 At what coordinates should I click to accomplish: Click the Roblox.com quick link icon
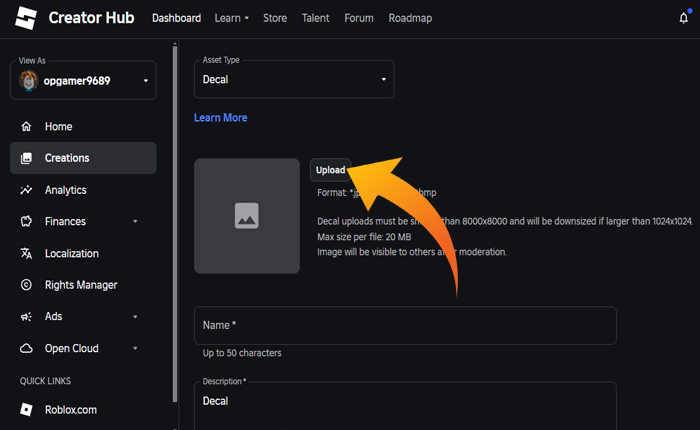[x=26, y=410]
